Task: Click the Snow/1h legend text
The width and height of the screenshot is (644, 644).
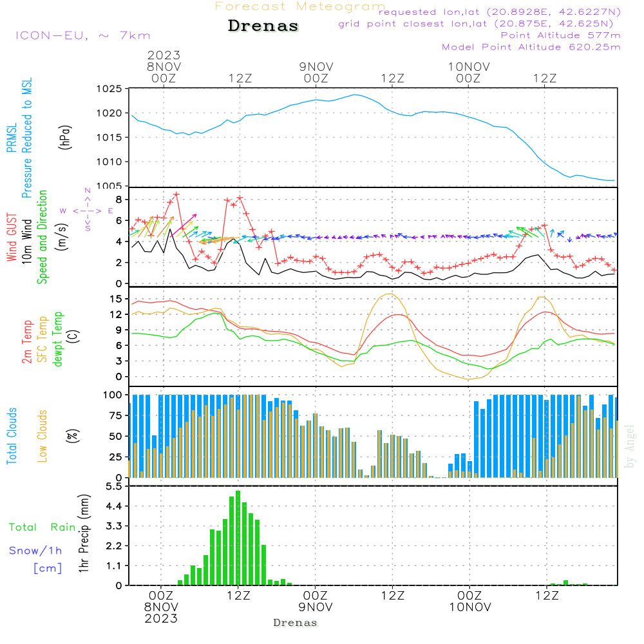Action: (36, 551)
